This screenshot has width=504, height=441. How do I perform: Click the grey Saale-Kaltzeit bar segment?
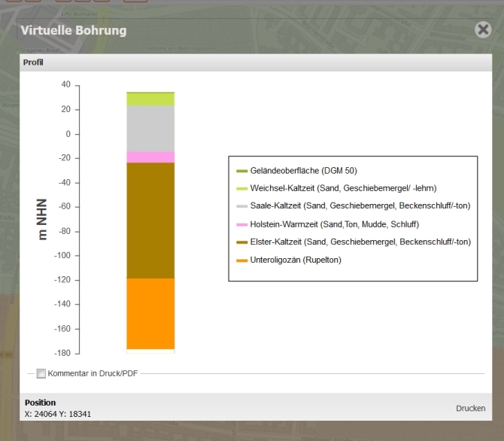tap(150, 129)
